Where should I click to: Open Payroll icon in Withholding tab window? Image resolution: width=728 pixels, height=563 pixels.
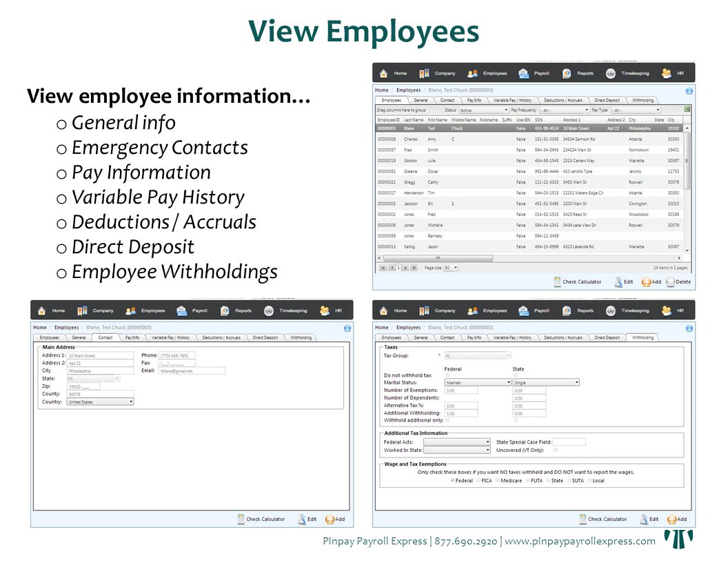tap(523, 310)
